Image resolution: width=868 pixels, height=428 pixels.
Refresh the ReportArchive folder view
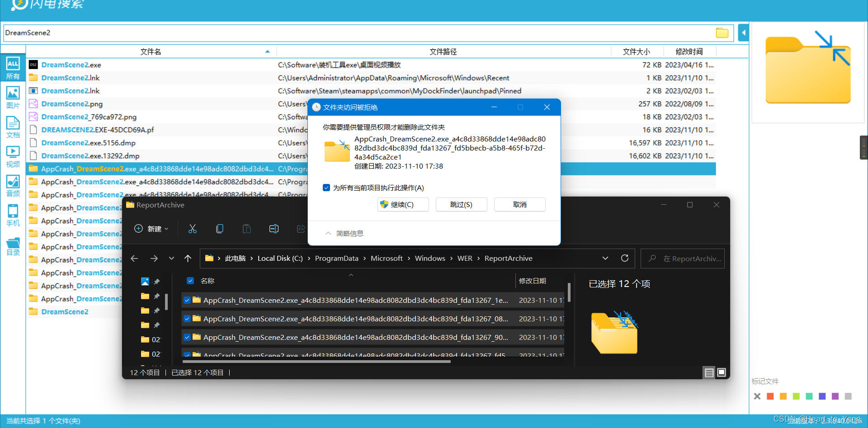625,258
